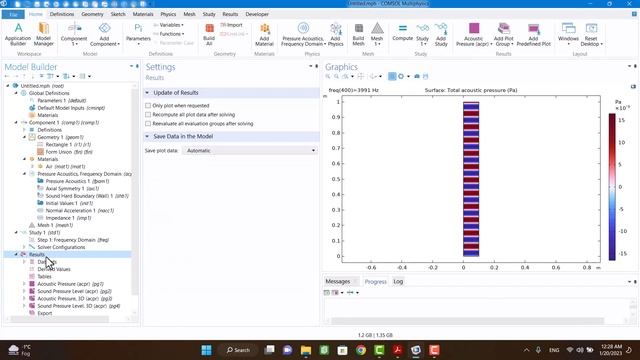Click zoom in icon in Graphics toolbar

pos(328,76)
